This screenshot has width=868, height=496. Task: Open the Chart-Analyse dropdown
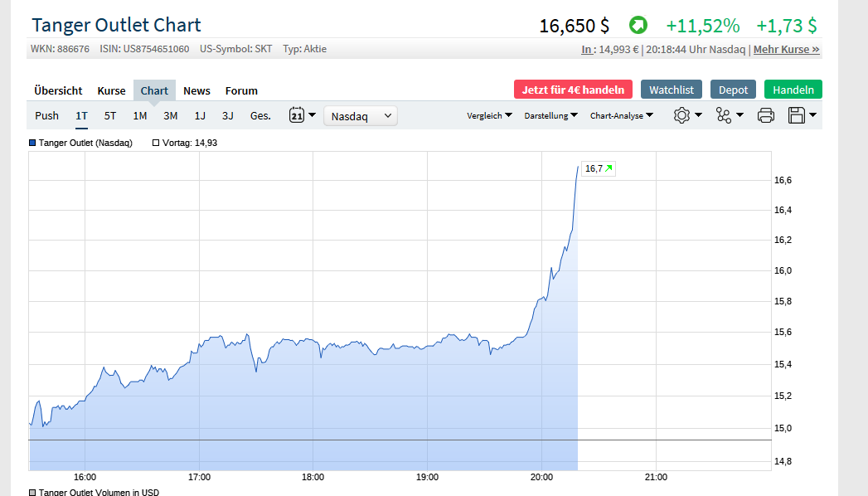click(x=622, y=115)
